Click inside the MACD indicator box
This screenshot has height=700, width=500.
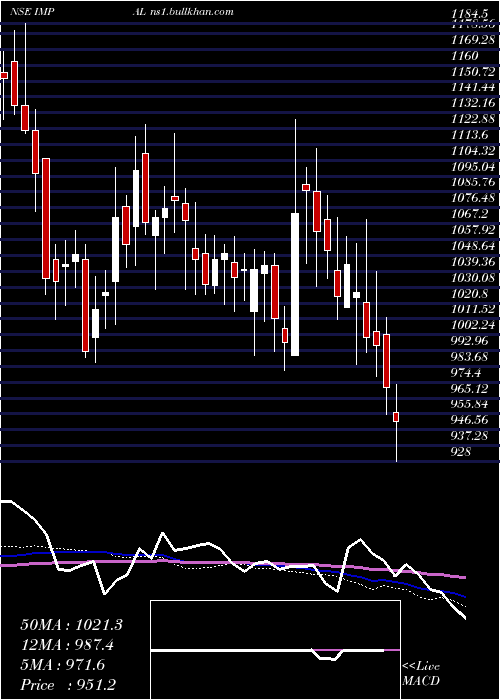point(275,650)
